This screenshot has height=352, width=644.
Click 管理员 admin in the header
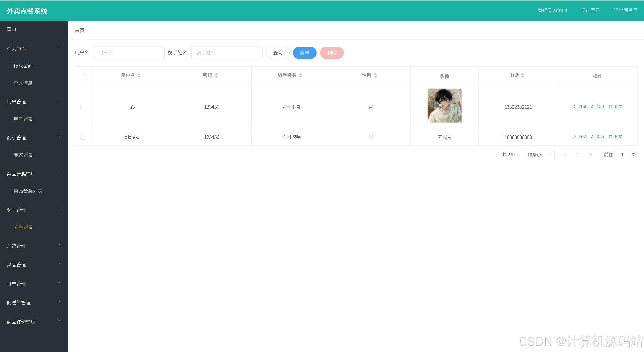pyautogui.click(x=552, y=10)
